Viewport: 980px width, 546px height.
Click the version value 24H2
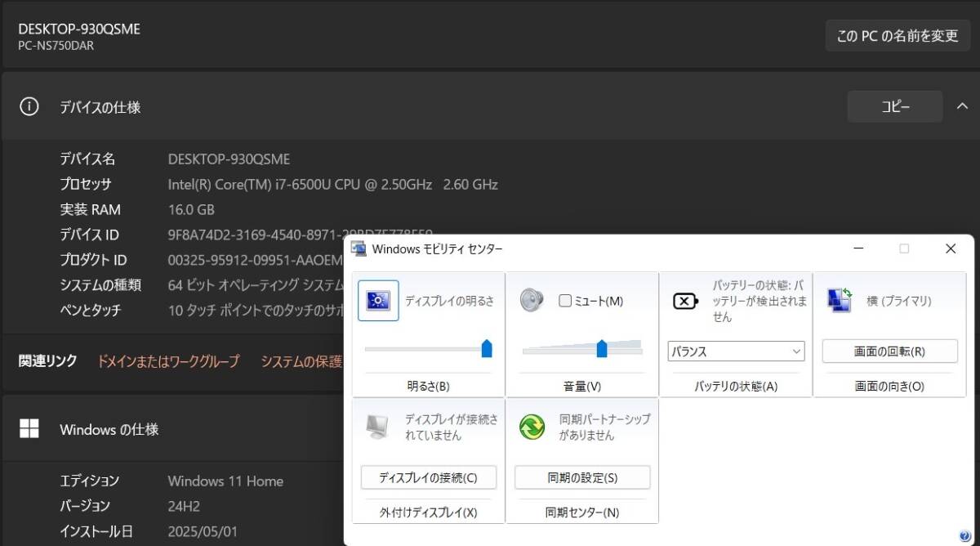(184, 506)
